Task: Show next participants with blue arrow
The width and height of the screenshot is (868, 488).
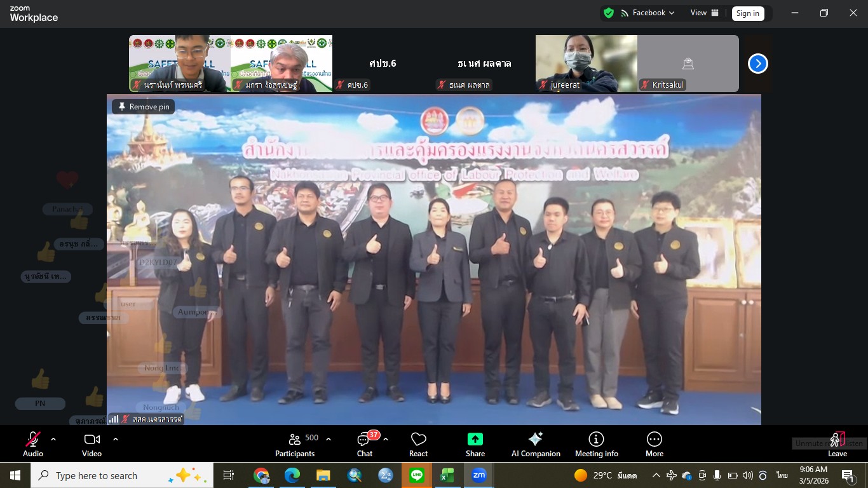Action: point(757,64)
